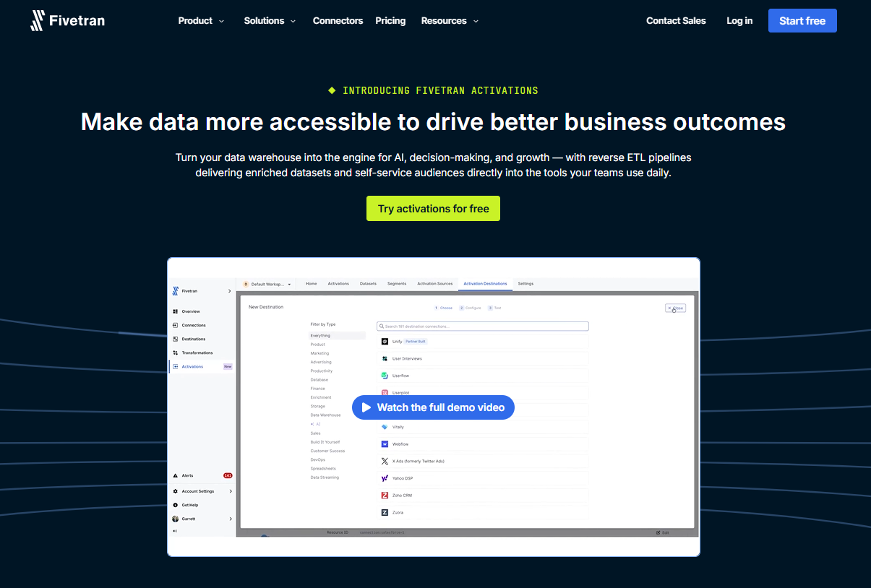The image size is (871, 588).
Task: Open the Alerts warning icon
Action: click(175, 475)
